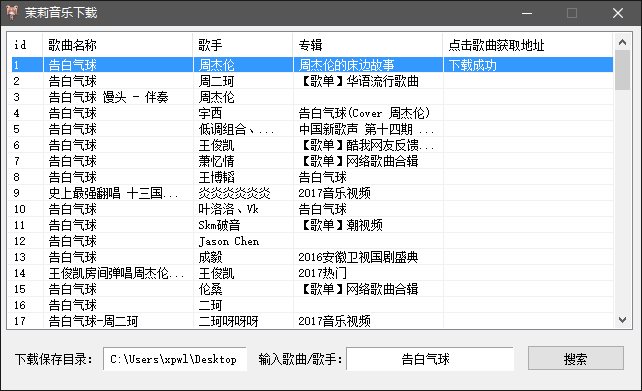Select singer 王博韬
The width and height of the screenshot is (642, 391).
coord(217,177)
